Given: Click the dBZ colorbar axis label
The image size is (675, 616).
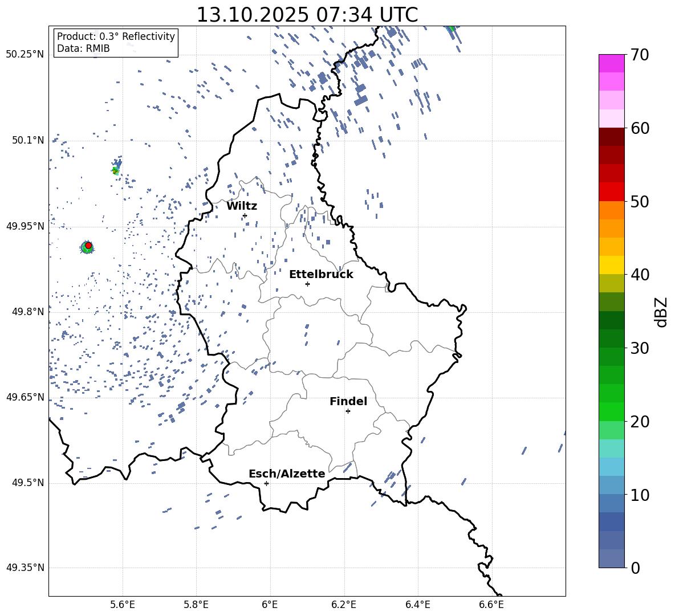Looking at the screenshot, I should coord(661,312).
